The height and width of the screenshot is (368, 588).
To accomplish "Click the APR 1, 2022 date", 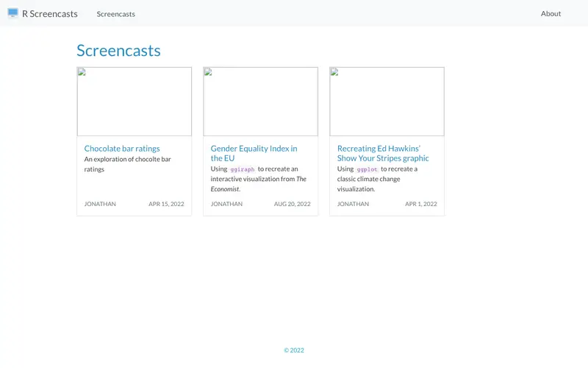I will pyautogui.click(x=420, y=204).
